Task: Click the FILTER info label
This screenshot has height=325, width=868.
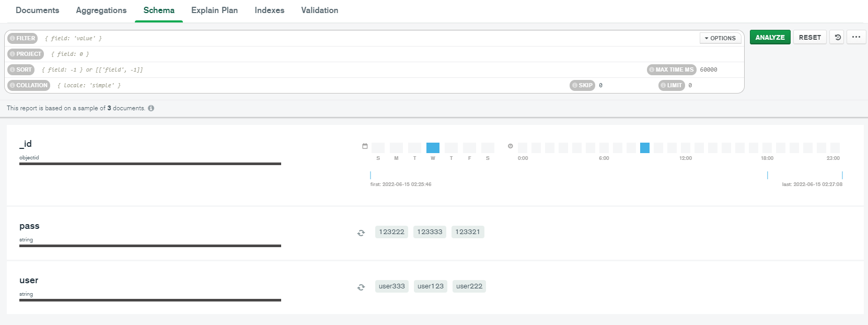Action: coord(22,38)
